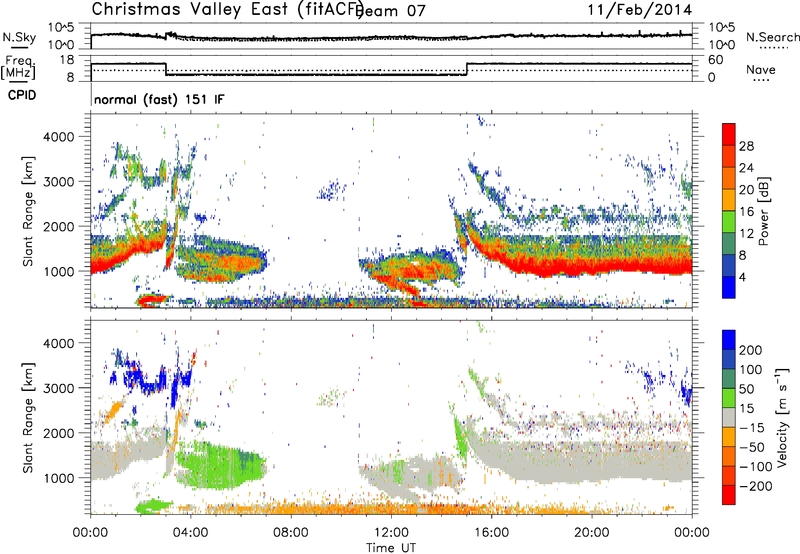Click the 4 label on Power colorbar
Viewport: 800px width, 554px height.
pos(742,277)
